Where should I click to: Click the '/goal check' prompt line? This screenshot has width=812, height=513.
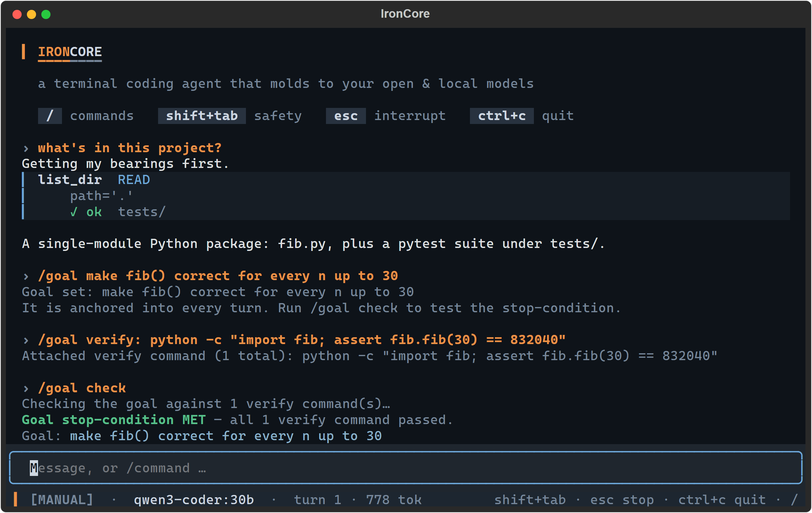(82, 388)
